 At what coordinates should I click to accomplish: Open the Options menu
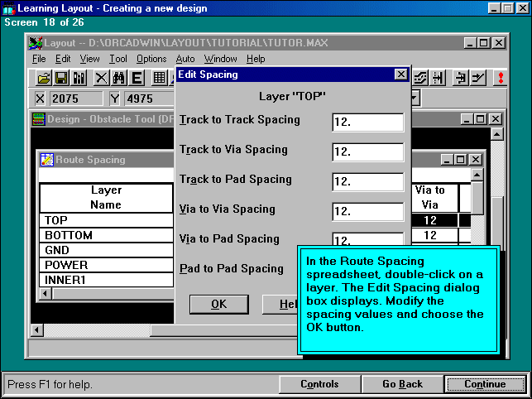point(151,59)
